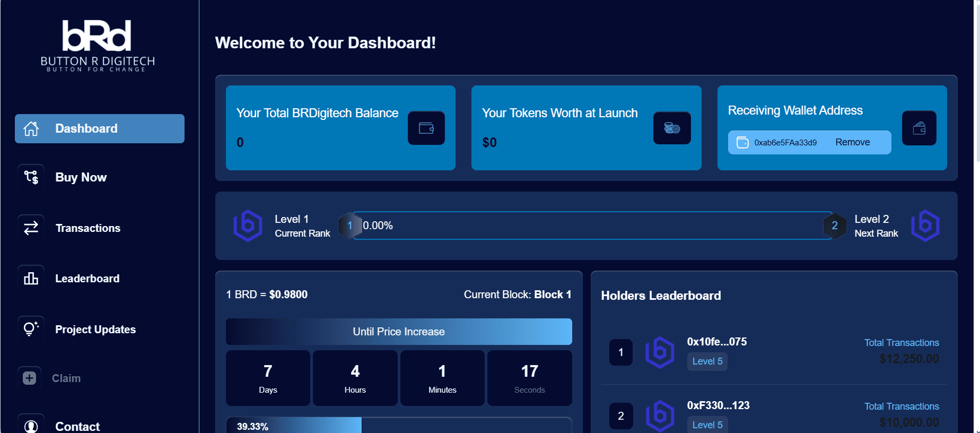Open the Transactions page
Viewport: 980px width, 433px height.
(x=88, y=228)
